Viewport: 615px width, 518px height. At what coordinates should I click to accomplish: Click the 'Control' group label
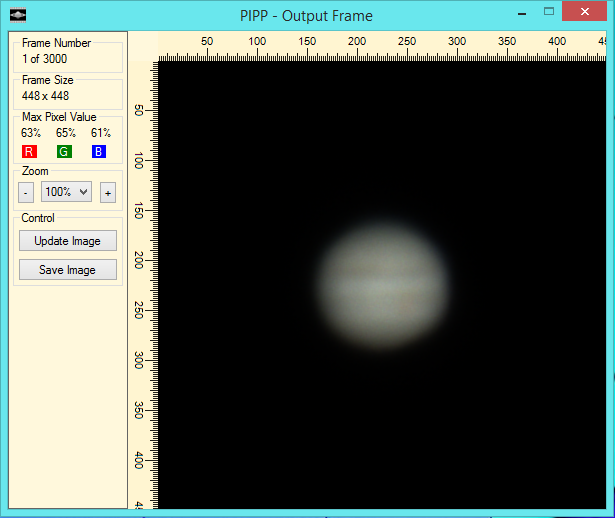[x=38, y=218]
